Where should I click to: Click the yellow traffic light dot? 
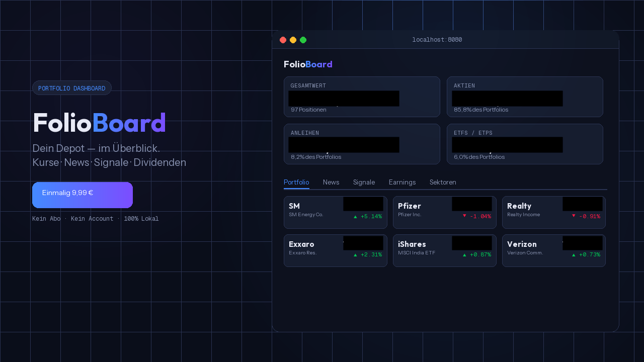(293, 40)
